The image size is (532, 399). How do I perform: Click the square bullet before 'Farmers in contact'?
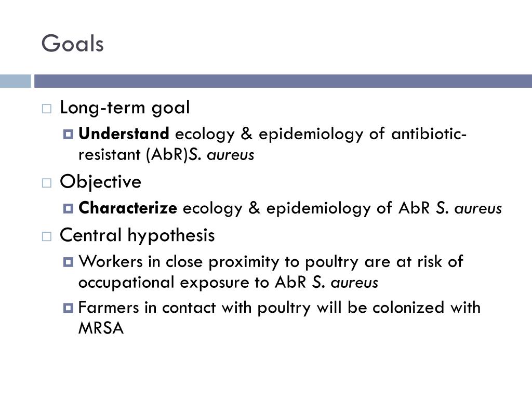coord(68,308)
